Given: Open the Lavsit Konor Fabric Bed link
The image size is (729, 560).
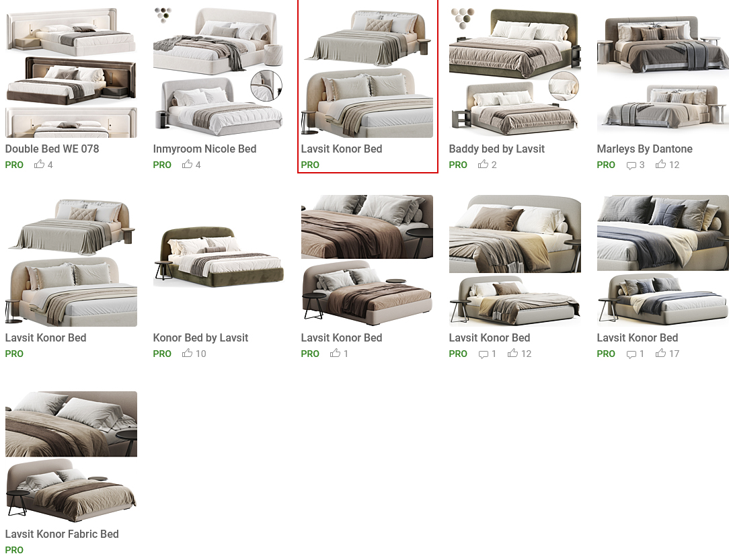Looking at the screenshot, I should [x=62, y=534].
